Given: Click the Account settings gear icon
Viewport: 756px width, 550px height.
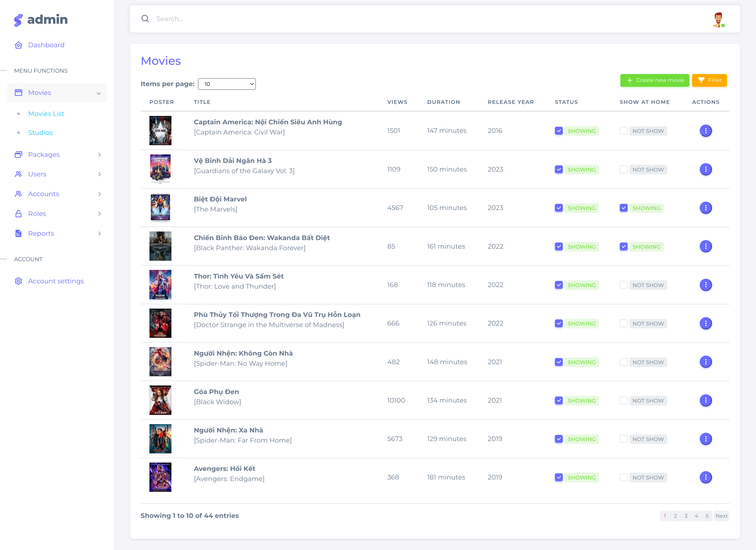Looking at the screenshot, I should pyautogui.click(x=18, y=281).
